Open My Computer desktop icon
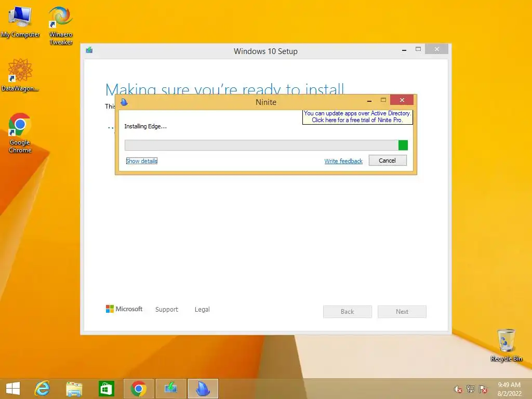 [20, 22]
